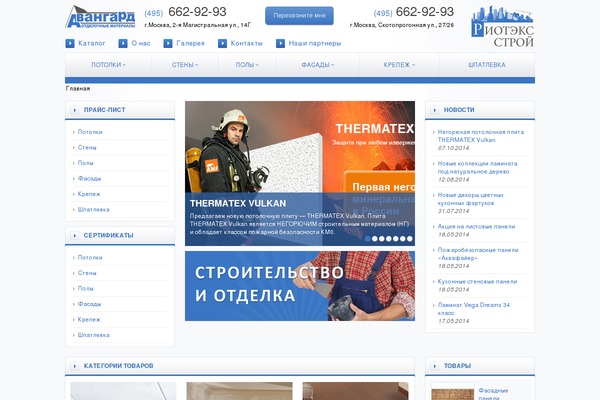This screenshot has height=400, width=600.
Task: Select the second slider pagination dot
Action: coord(375,239)
